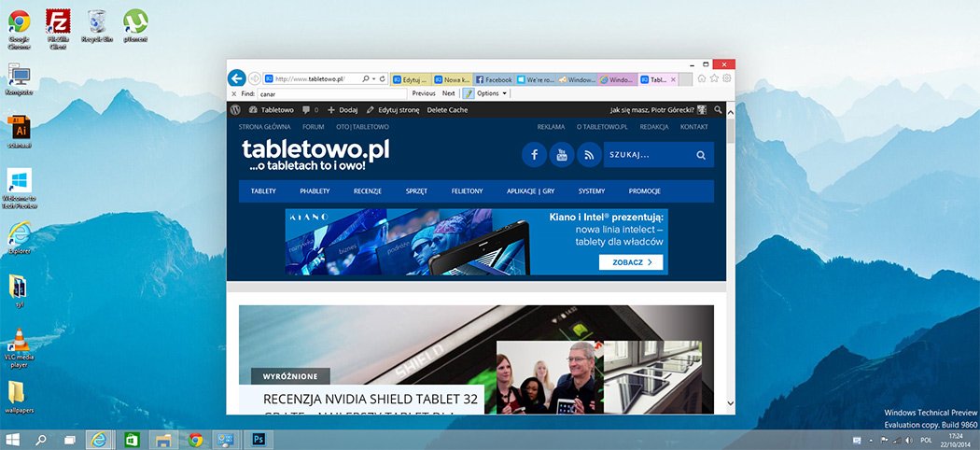
Task: Open Photoshop from the taskbar
Action: click(259, 440)
